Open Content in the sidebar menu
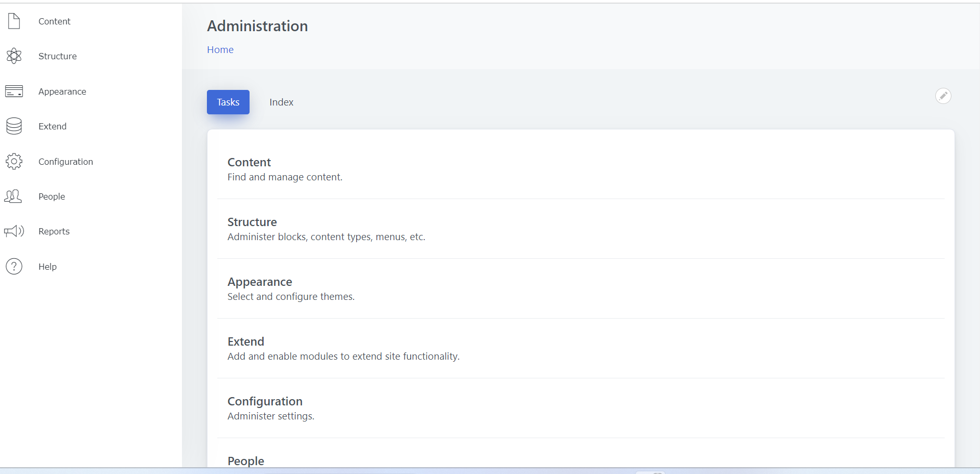The height and width of the screenshot is (474, 980). [54, 21]
